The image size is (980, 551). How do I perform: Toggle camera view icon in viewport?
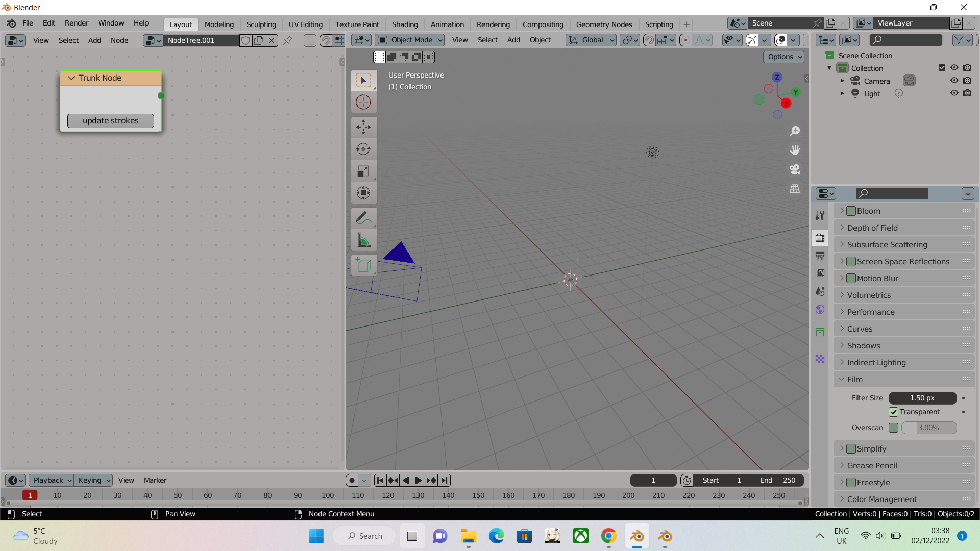click(795, 169)
